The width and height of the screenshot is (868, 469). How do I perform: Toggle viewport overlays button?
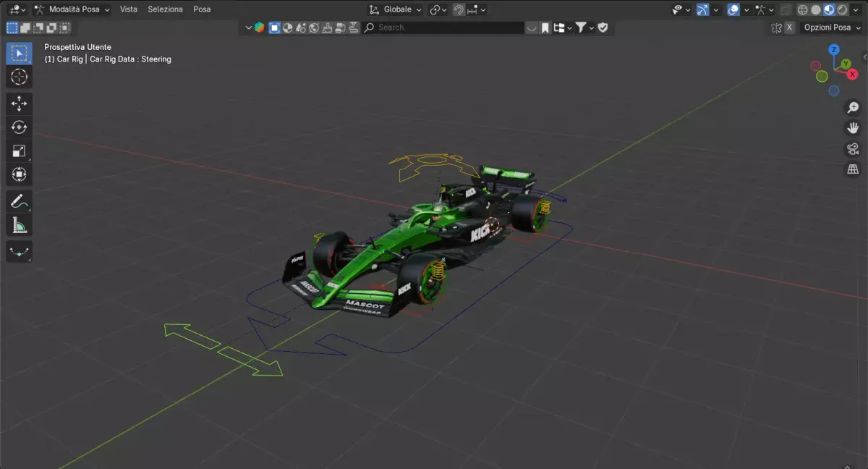(x=733, y=9)
